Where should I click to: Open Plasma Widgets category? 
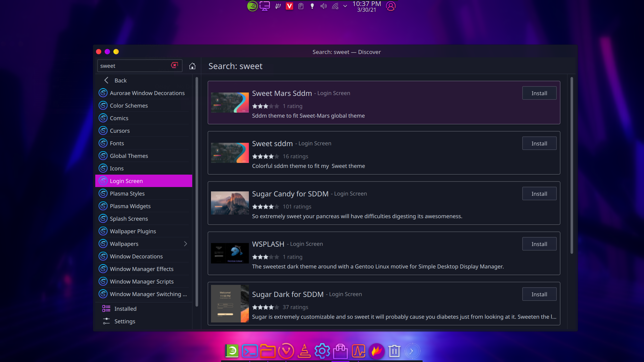144,206
